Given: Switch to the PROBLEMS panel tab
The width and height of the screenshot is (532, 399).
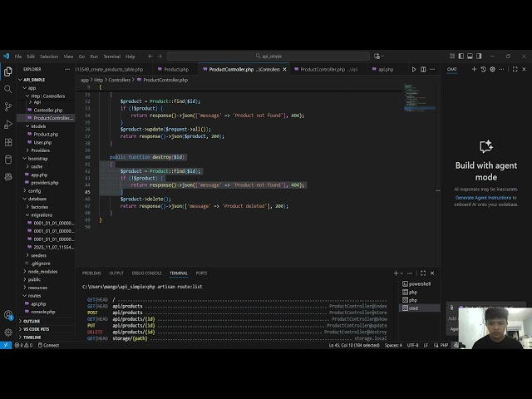Looking at the screenshot, I should click(x=91, y=273).
